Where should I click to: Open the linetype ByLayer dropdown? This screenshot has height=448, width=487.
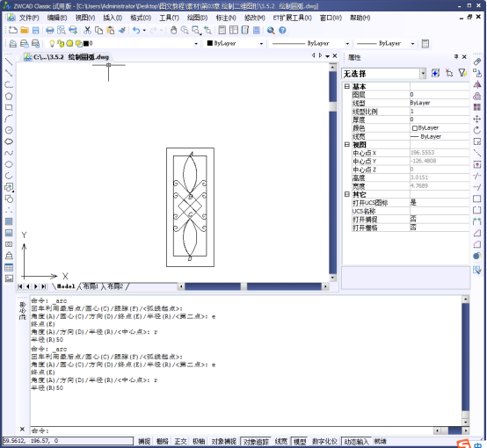(347, 43)
